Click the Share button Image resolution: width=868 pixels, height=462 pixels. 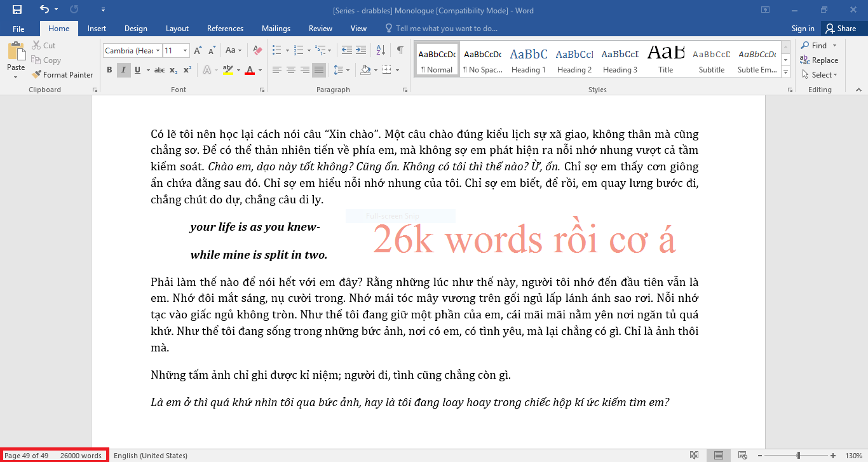click(x=840, y=29)
